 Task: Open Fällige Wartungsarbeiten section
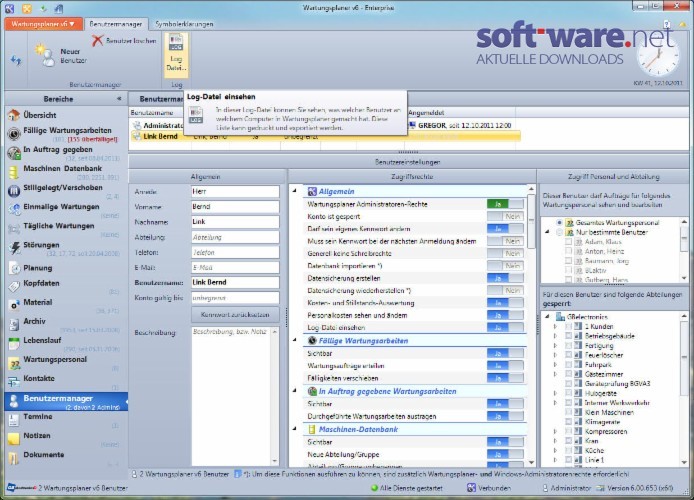pyautogui.click(x=66, y=134)
